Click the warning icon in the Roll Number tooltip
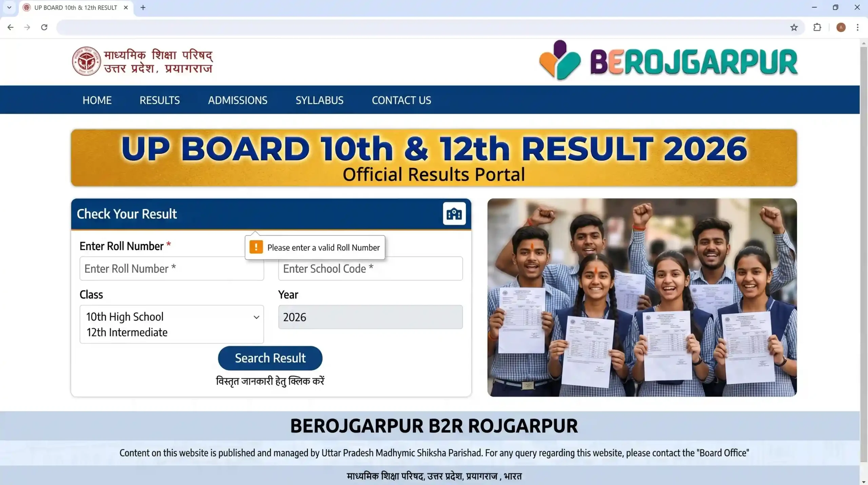868x485 pixels. click(x=256, y=247)
